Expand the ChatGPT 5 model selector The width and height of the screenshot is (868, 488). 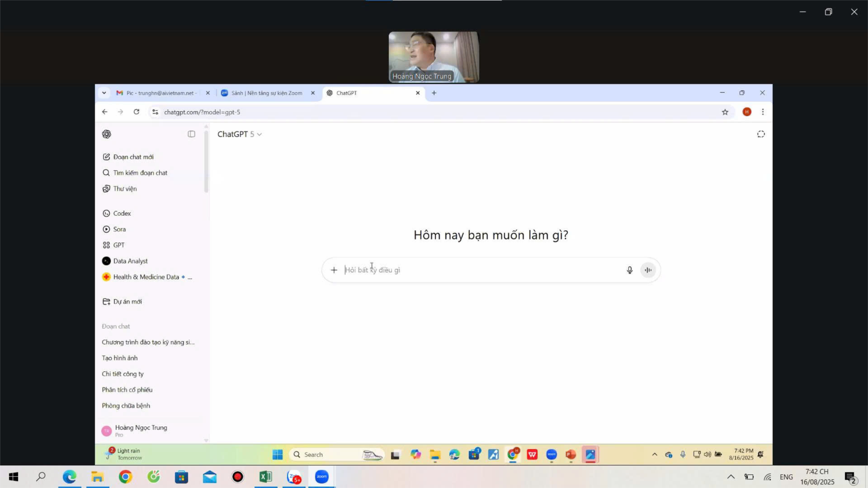[239, 134]
